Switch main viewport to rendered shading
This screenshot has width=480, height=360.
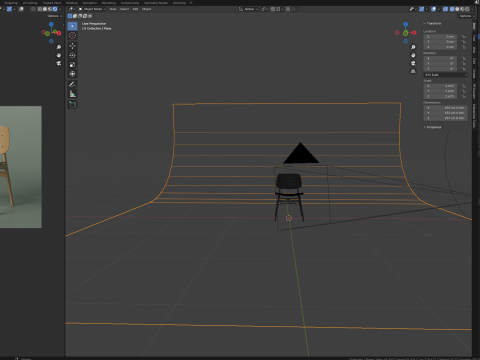point(467,9)
